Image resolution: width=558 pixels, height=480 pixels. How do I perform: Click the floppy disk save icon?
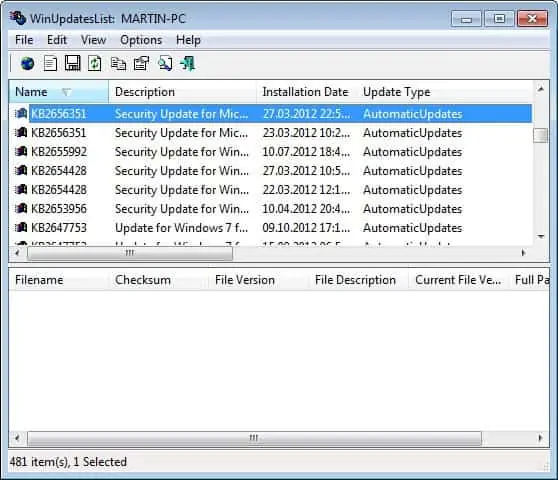click(73, 64)
